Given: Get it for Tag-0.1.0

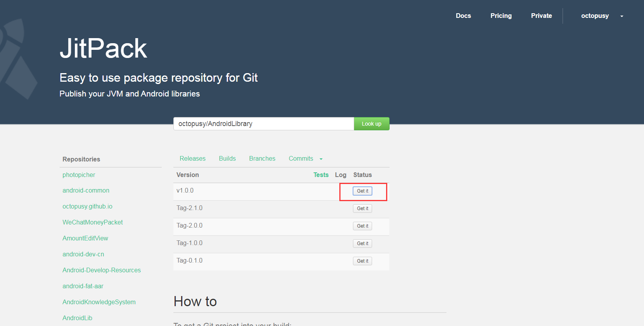Looking at the screenshot, I should [363, 261].
